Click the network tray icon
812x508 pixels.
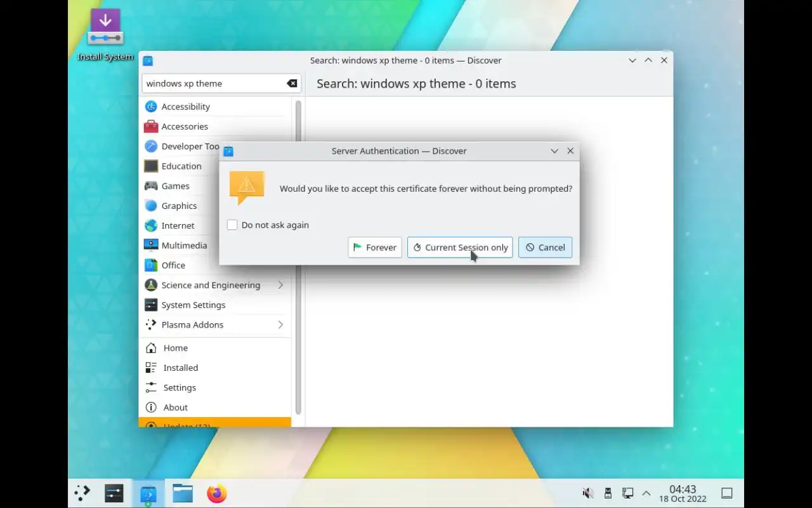[x=627, y=493]
